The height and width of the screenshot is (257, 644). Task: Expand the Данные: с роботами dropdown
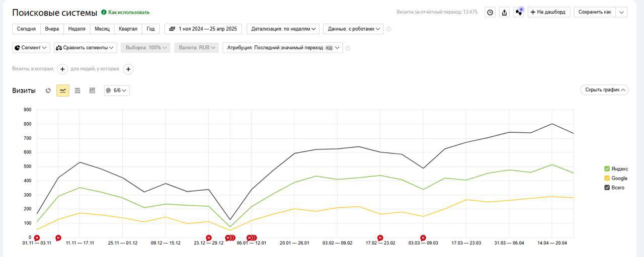(x=353, y=29)
